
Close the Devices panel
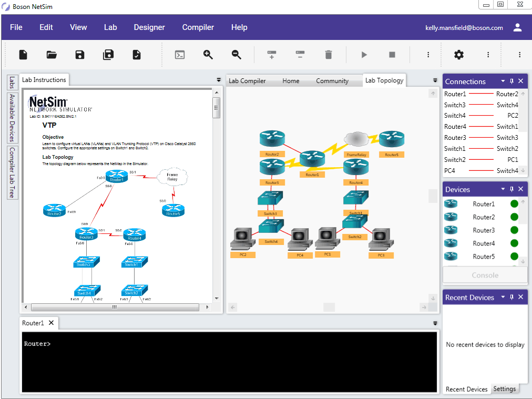[x=521, y=189]
